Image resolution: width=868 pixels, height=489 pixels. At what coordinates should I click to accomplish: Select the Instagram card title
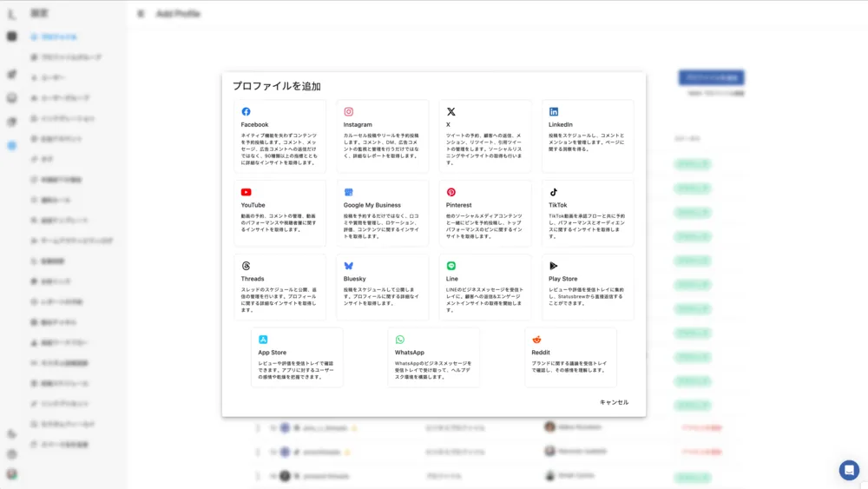pyautogui.click(x=358, y=124)
